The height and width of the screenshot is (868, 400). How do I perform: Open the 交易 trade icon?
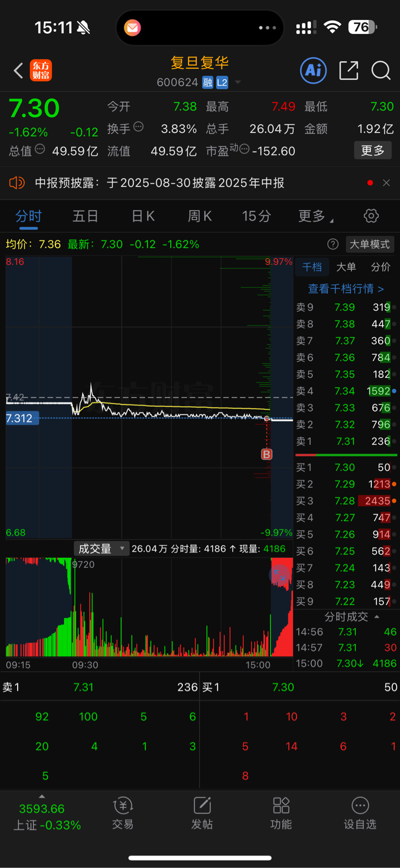pos(123,813)
